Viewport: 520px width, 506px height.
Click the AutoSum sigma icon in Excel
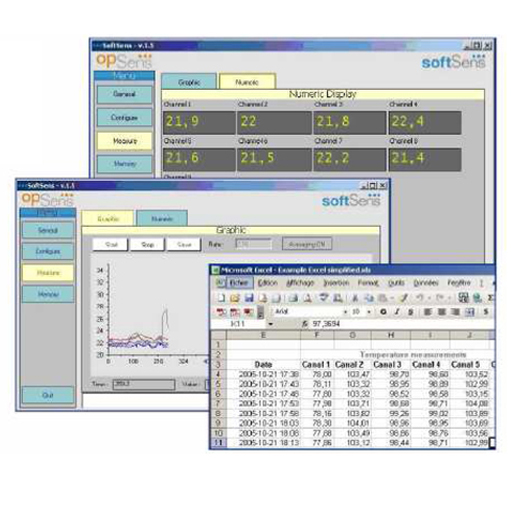coord(491,298)
